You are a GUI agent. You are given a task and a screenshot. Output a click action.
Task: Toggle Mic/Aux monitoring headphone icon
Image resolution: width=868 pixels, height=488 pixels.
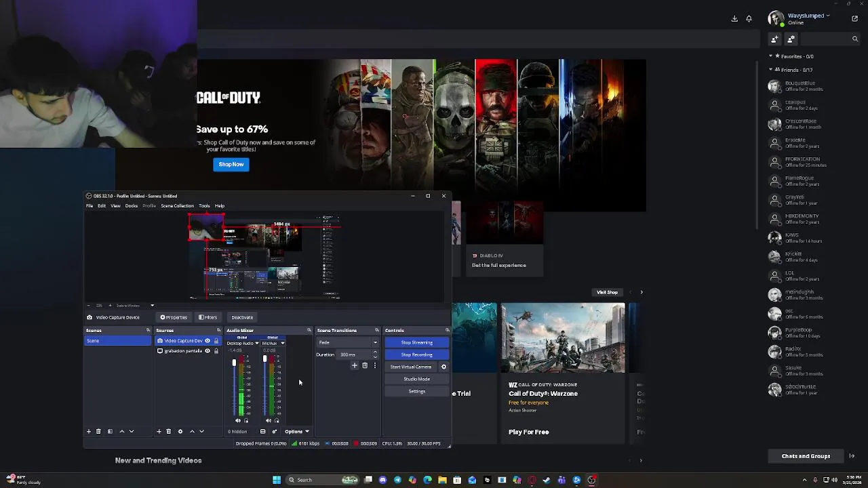point(276,421)
